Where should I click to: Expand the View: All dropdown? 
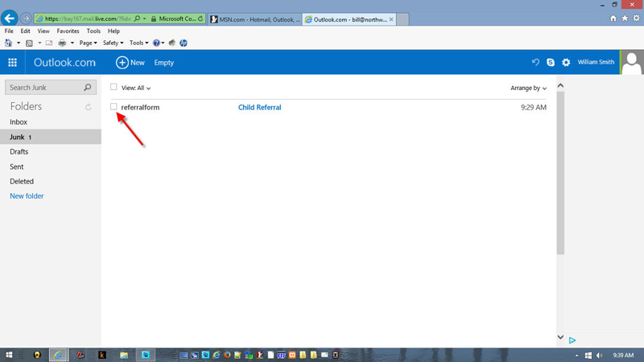point(136,88)
